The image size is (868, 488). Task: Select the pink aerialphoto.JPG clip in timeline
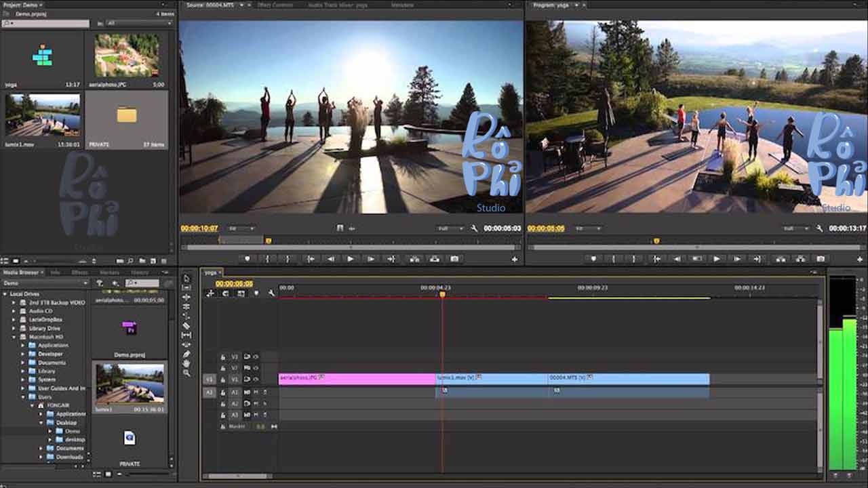point(357,379)
